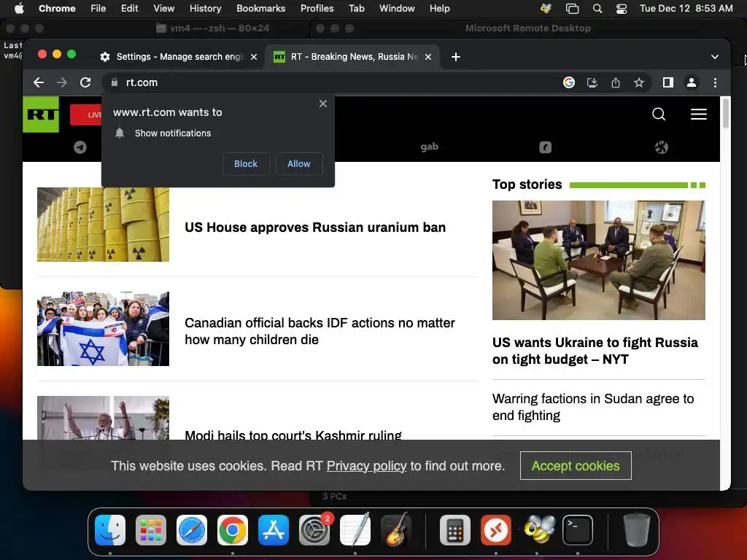Click the browser forward arrow
The image size is (747, 560).
point(62,82)
